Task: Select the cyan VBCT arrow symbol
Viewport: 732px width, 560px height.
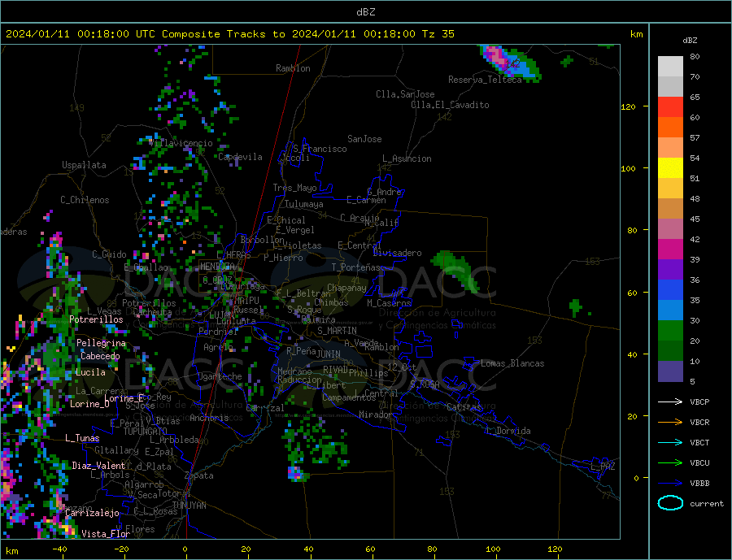Action: pyautogui.click(x=670, y=442)
